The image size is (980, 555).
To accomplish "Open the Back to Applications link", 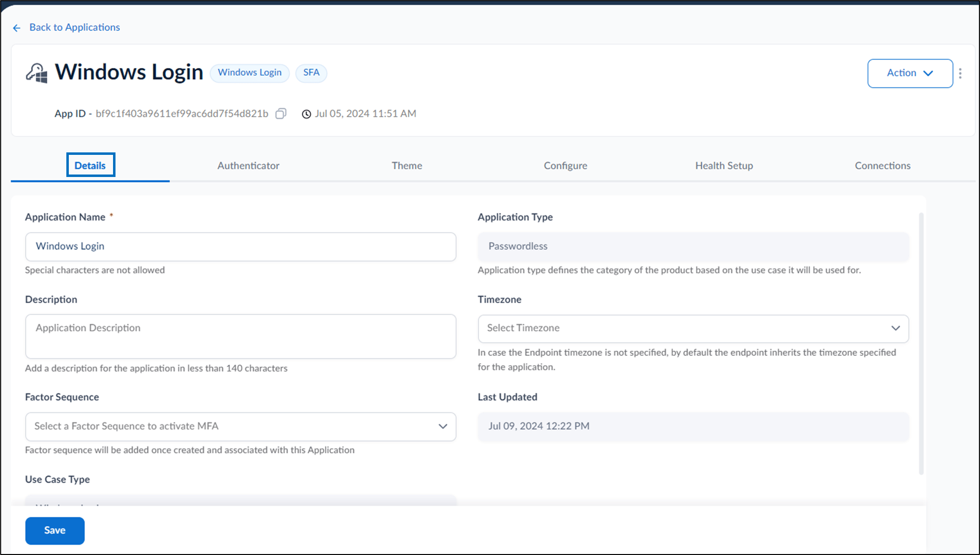I will coord(74,28).
